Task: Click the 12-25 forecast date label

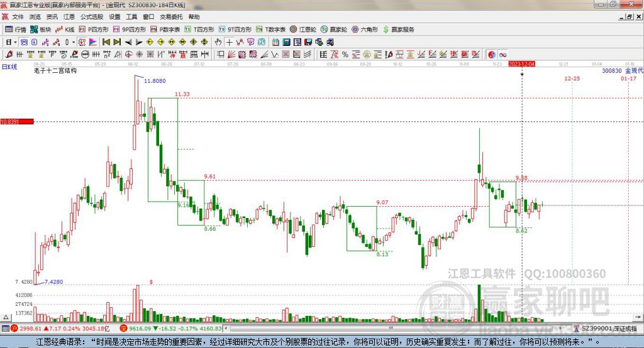Action: pos(572,79)
